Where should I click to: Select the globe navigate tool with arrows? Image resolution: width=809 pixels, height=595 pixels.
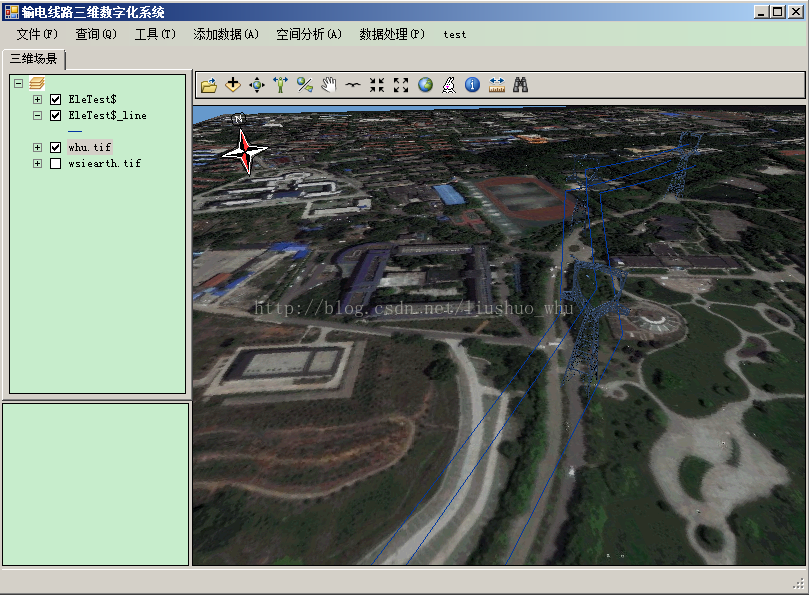click(257, 85)
